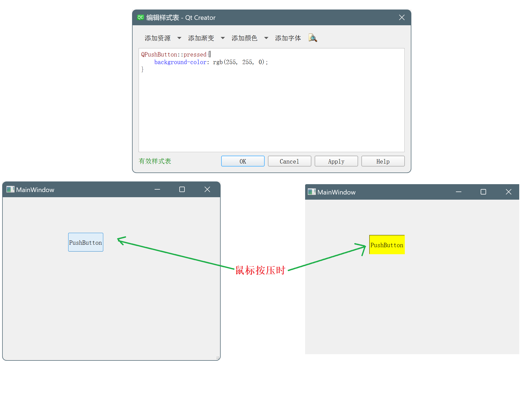Image resolution: width=532 pixels, height=405 pixels.
Task: Expand the 添加资源 dropdown arrow
Action: (179, 38)
